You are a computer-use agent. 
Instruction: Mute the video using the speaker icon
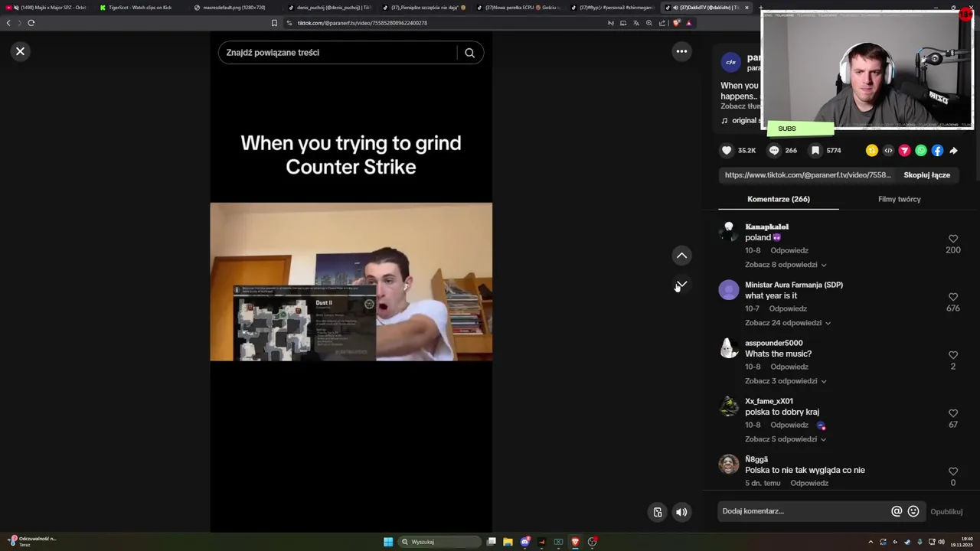(x=681, y=512)
